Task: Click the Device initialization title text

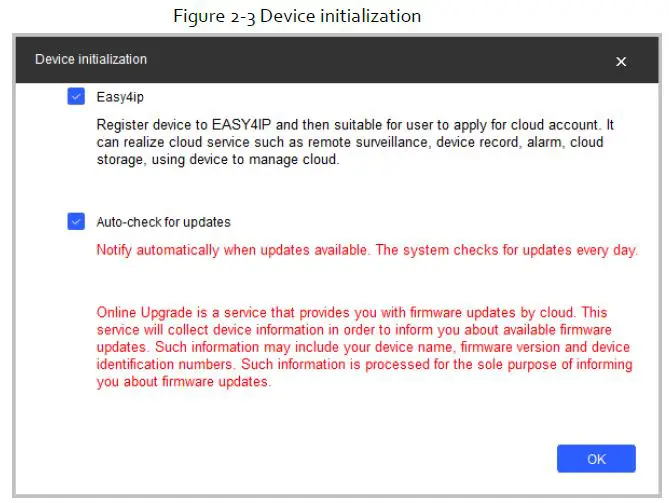Action: tap(90, 60)
